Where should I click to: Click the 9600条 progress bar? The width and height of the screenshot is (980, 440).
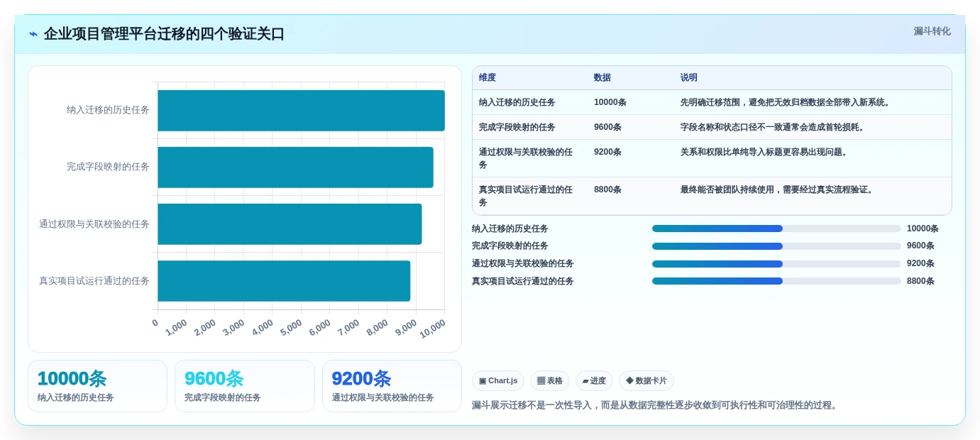pyautogui.click(x=776, y=246)
